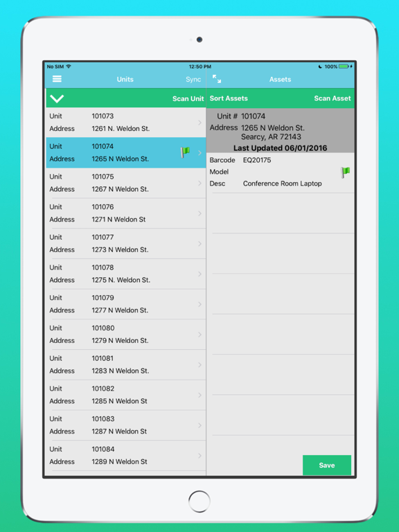Save the asset changes

327,465
